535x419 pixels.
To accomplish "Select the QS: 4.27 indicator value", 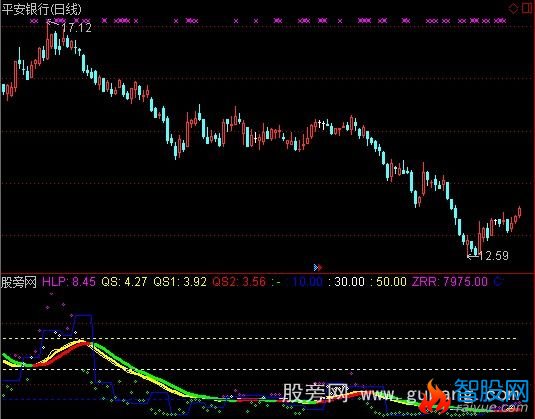I will 124,282.
